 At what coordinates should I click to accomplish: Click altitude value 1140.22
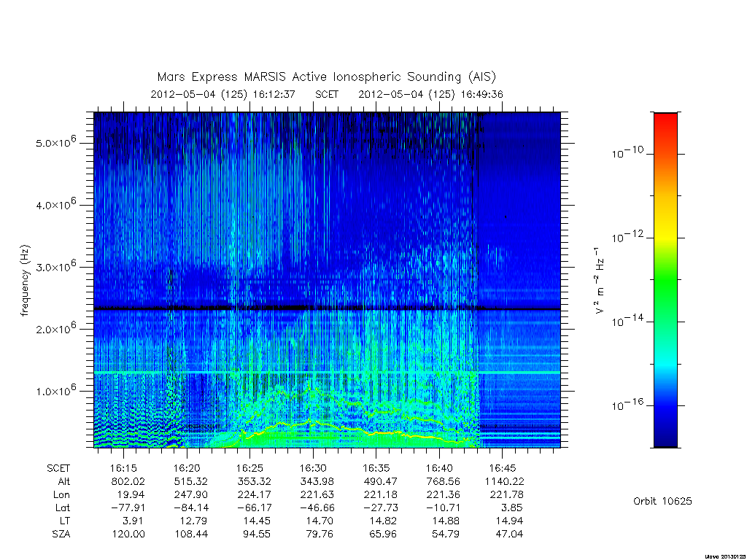pos(504,481)
